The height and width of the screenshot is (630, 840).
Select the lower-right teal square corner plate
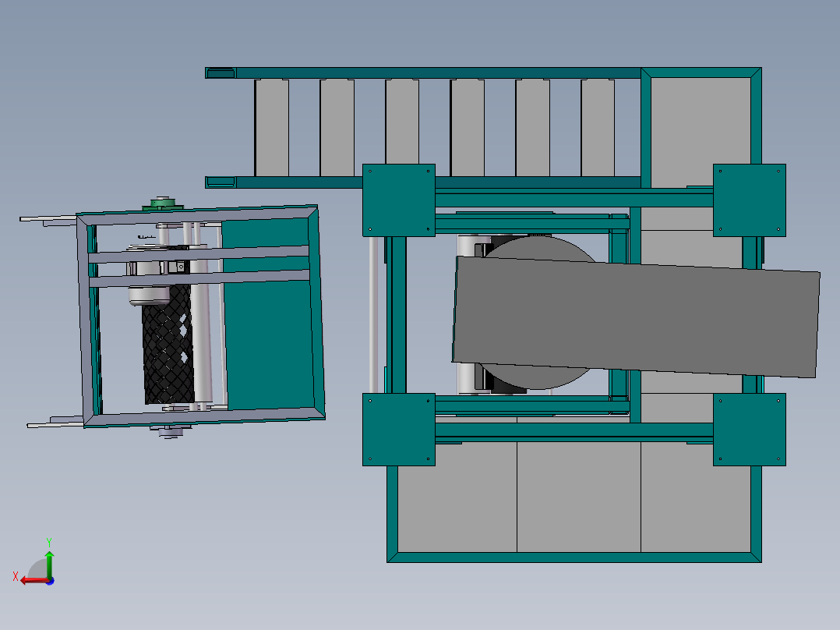tap(749, 430)
